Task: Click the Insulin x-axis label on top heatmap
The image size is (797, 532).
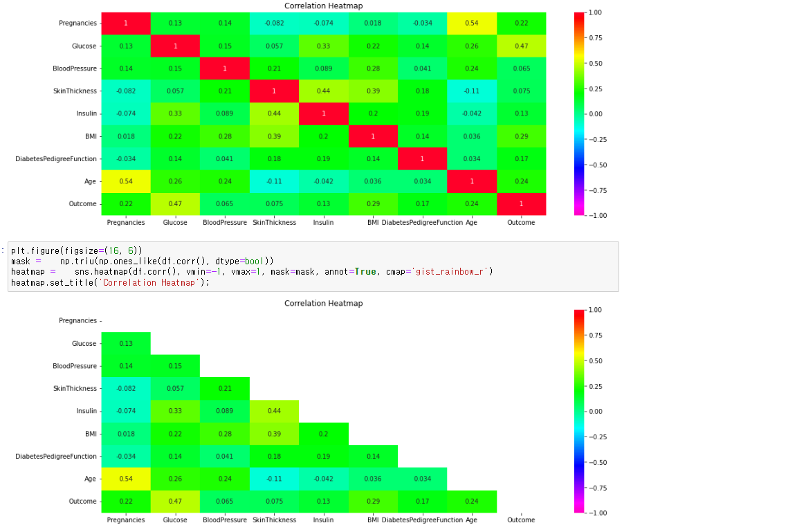Action: tap(323, 223)
